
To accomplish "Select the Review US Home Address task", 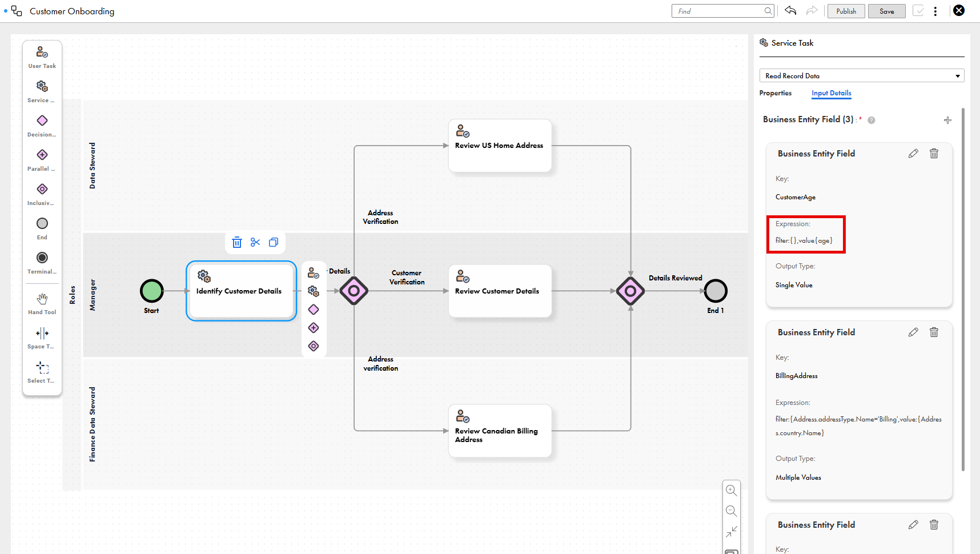I will (500, 146).
